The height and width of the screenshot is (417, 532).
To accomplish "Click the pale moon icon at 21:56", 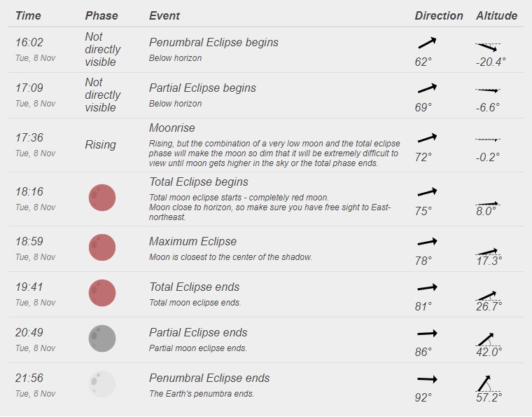I will coord(102,384).
